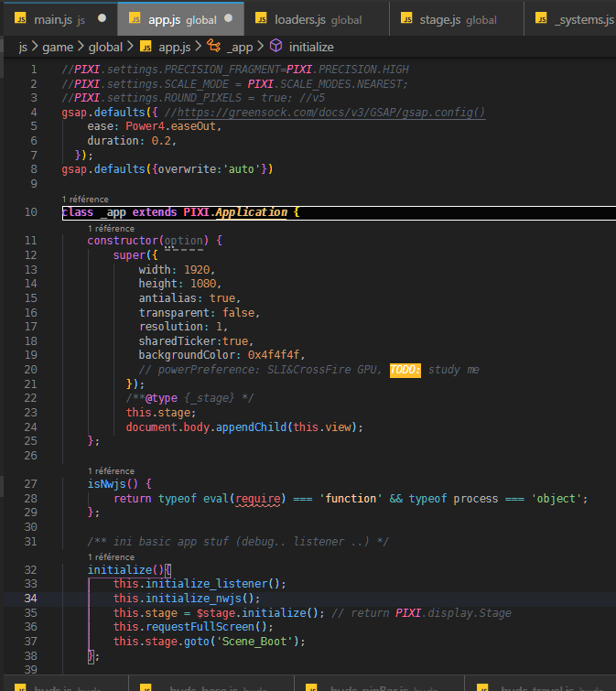Click '1080' height value

(203, 284)
